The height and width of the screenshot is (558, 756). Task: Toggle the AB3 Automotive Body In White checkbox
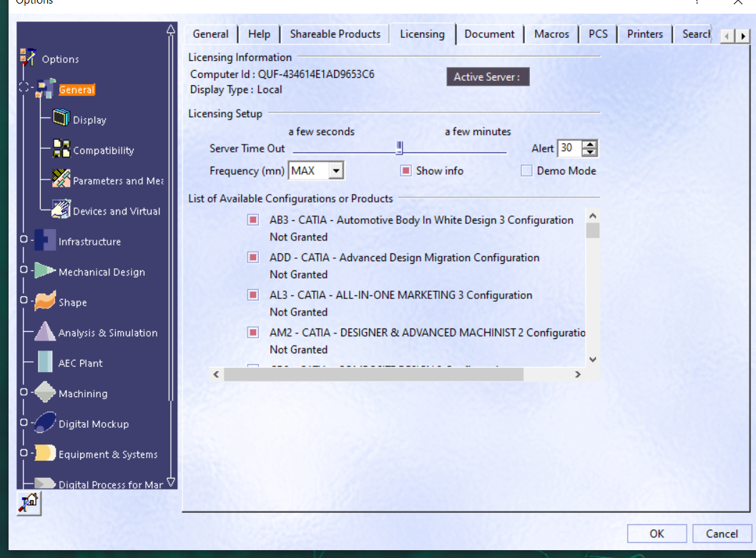tap(253, 220)
